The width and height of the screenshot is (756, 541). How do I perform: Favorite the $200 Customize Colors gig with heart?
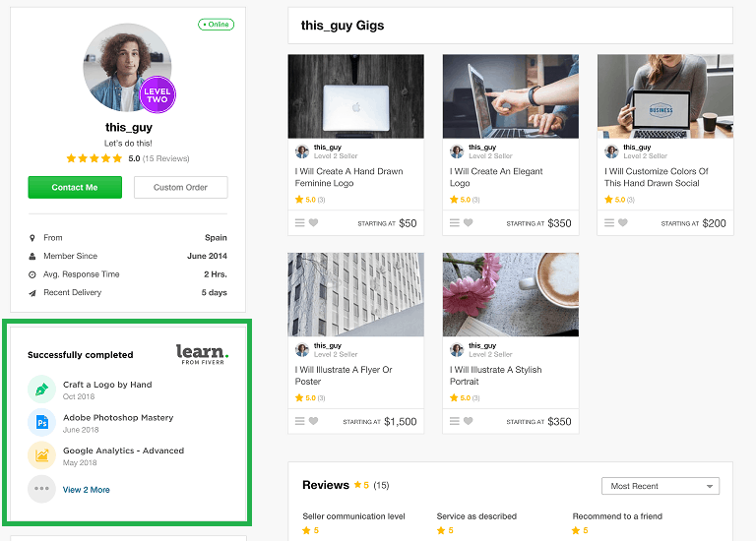(x=623, y=222)
